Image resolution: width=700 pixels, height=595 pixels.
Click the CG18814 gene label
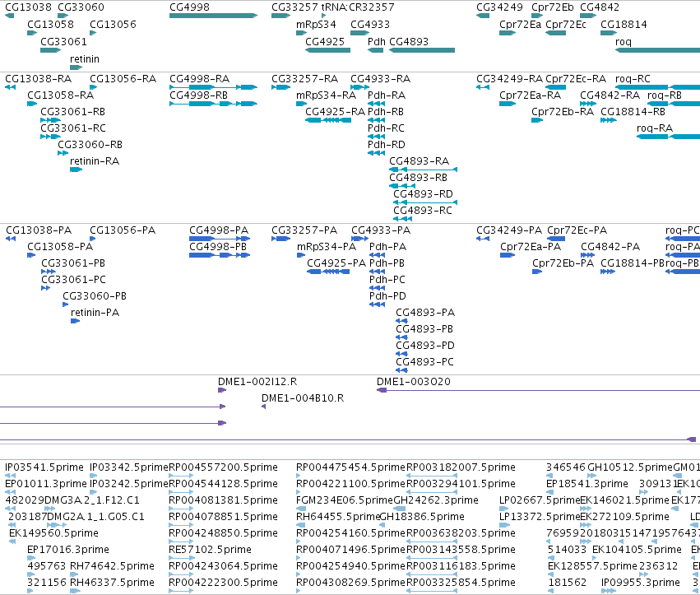(624, 24)
